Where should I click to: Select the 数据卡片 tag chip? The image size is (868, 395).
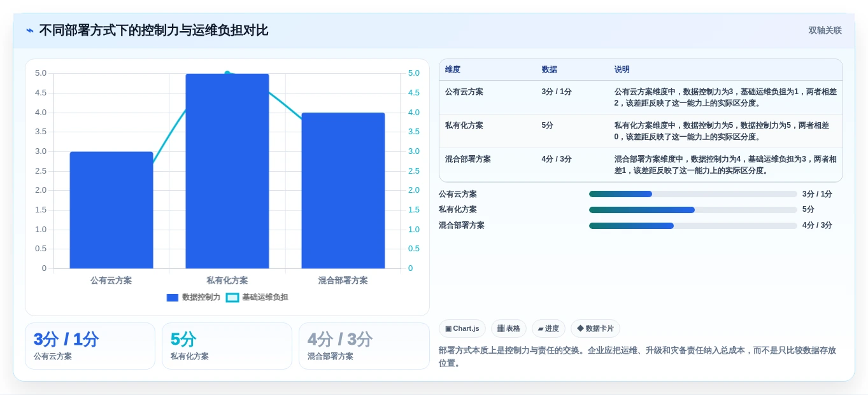(595, 328)
